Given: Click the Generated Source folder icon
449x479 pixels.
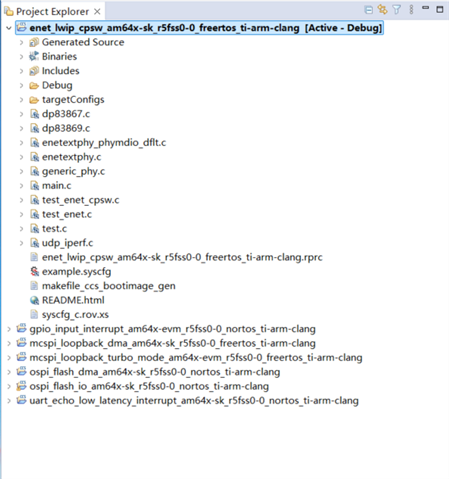Looking at the screenshot, I should tap(34, 42).
